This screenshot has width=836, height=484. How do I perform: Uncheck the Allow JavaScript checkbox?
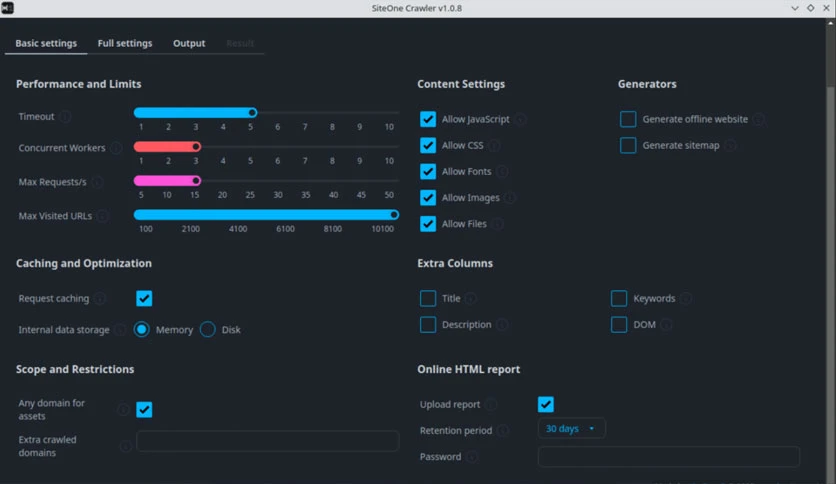coord(428,119)
